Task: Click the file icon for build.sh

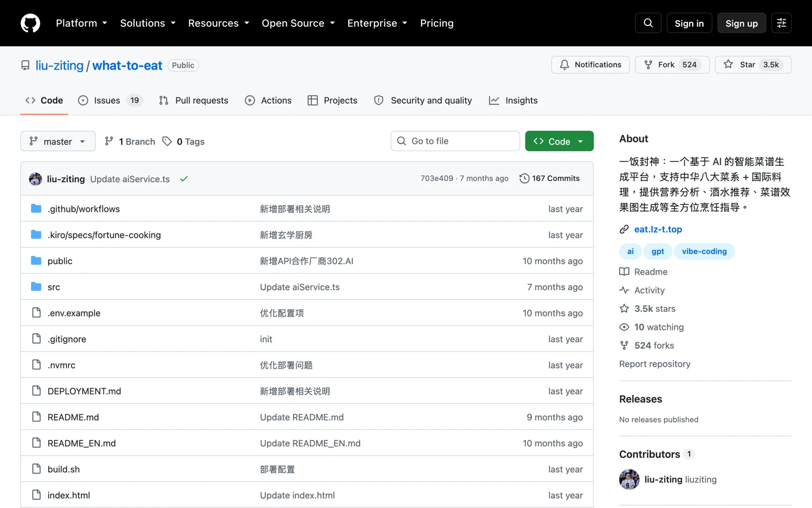Action: pyautogui.click(x=36, y=469)
